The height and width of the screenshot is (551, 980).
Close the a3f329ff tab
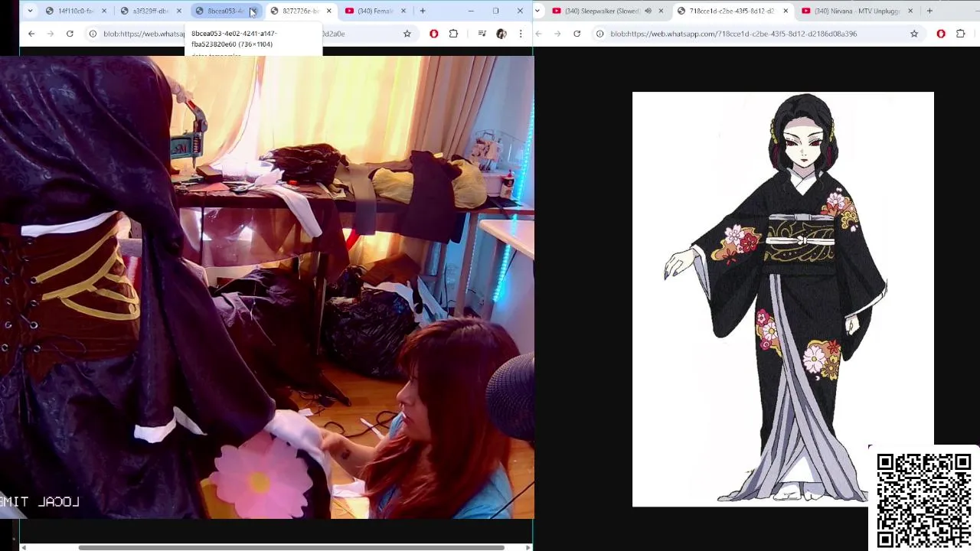point(178,11)
